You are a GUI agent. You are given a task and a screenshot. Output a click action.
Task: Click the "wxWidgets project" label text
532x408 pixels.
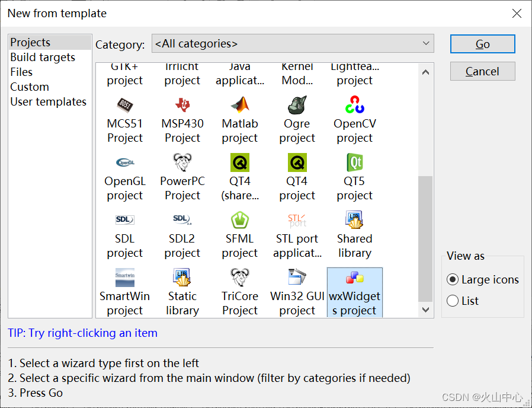click(354, 303)
